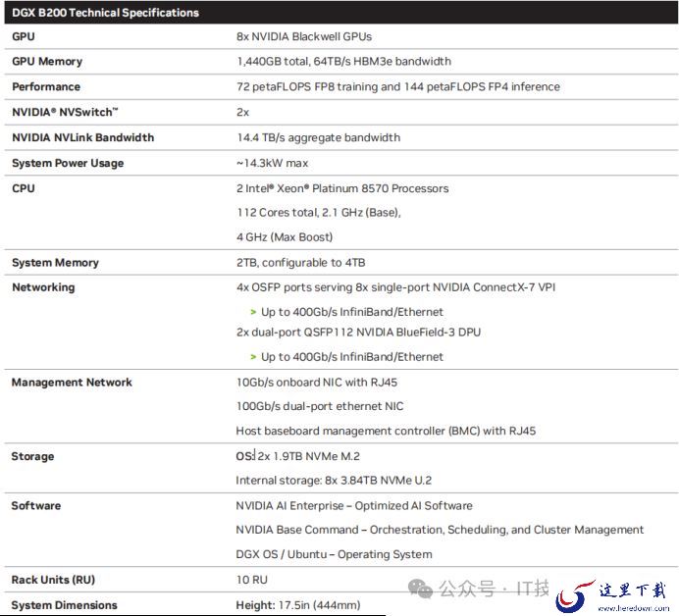Click the green arrow under BlueField-3 DPU

click(253, 357)
